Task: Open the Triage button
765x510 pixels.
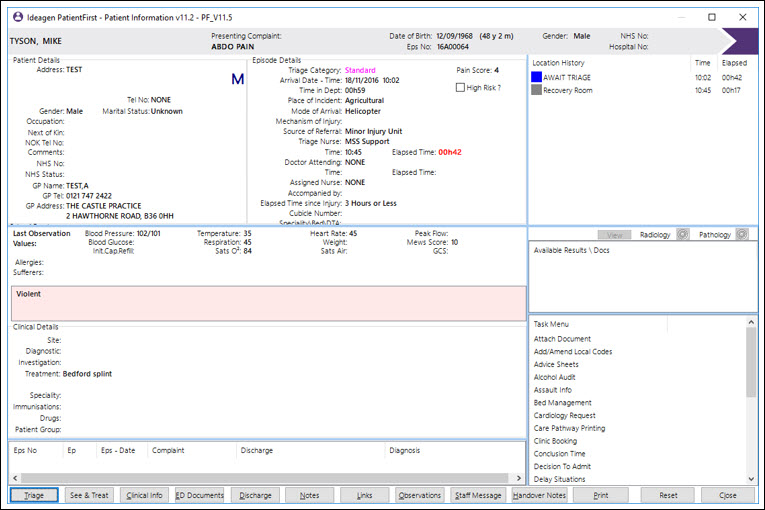Action: (x=34, y=495)
